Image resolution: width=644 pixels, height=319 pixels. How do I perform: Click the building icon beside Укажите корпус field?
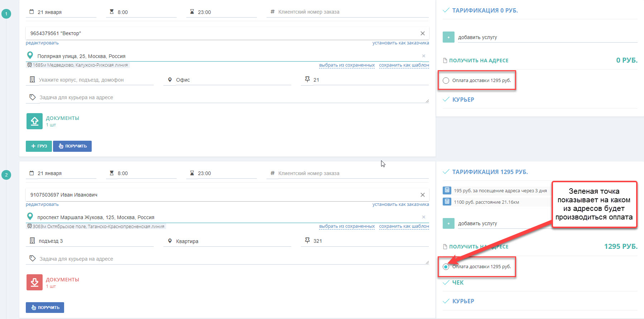32,79
